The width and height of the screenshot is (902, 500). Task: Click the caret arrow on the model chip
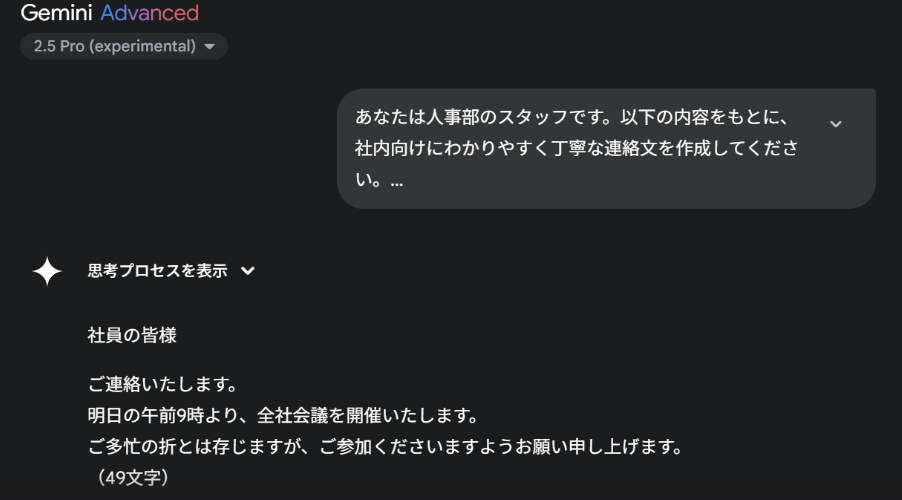[209, 47]
